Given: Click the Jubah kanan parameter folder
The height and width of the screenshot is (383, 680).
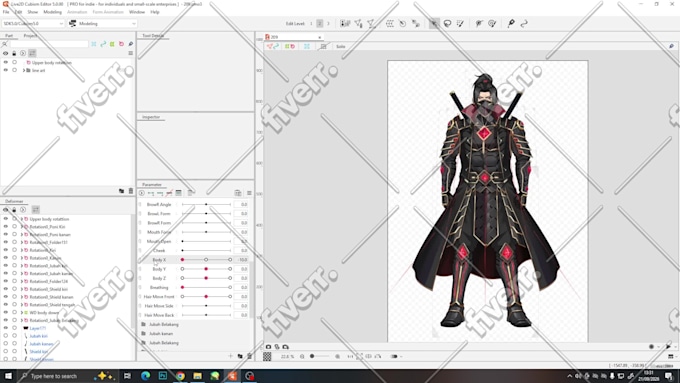Looking at the screenshot, I should click(x=161, y=334).
